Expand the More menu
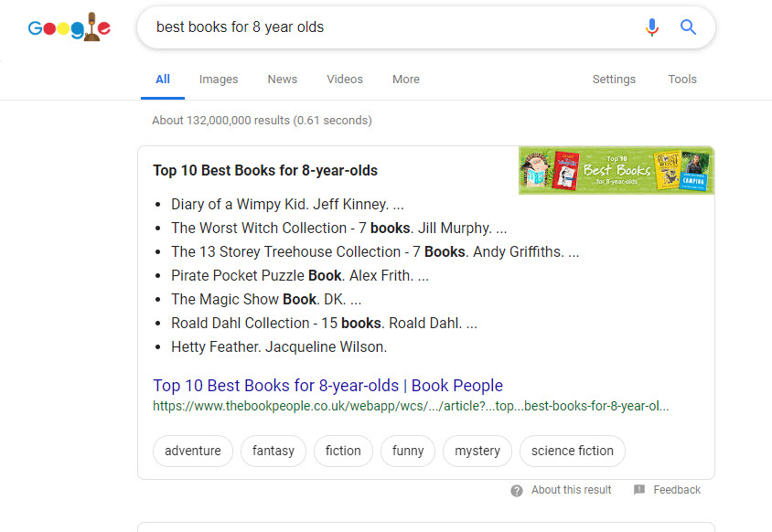Image resolution: width=772 pixels, height=532 pixels. point(406,80)
